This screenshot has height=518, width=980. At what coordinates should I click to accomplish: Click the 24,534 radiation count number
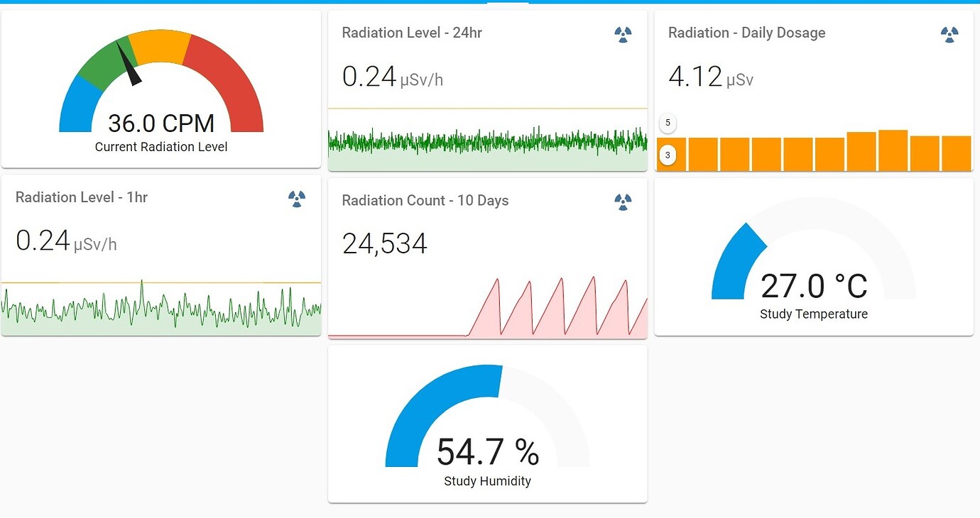tap(386, 243)
